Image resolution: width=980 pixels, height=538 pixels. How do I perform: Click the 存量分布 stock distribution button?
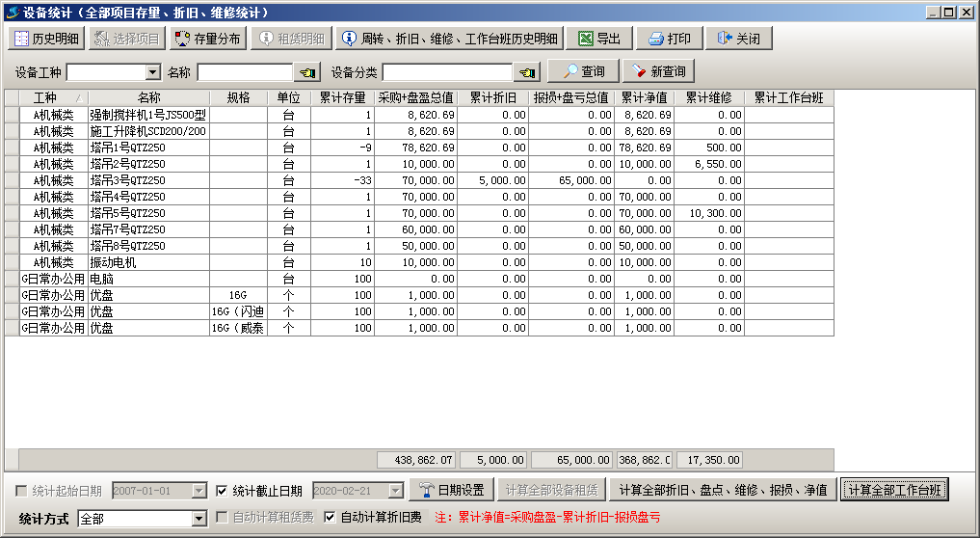(208, 39)
